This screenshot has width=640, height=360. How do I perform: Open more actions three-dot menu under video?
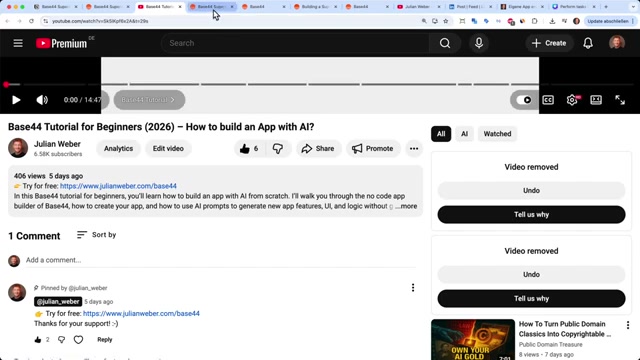tap(414, 149)
